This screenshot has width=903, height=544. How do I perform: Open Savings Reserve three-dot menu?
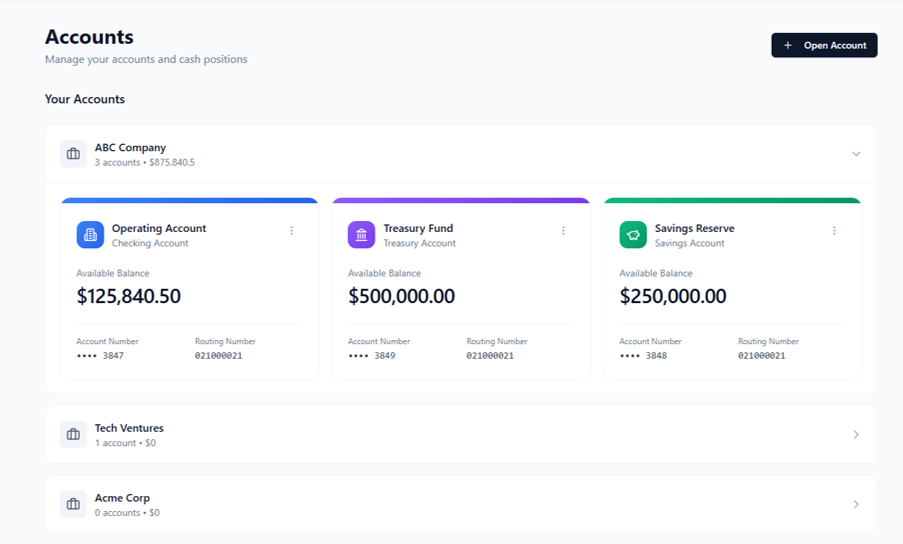click(x=834, y=230)
